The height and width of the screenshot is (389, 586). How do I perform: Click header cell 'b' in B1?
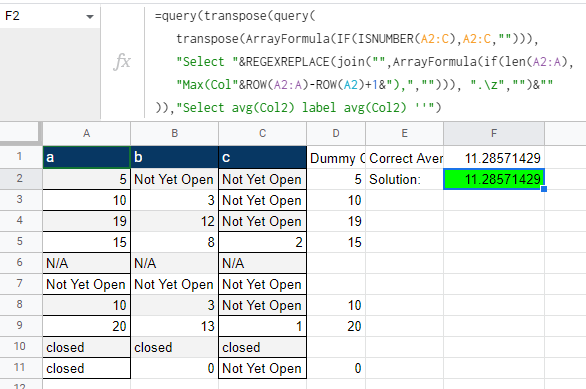pos(175,157)
